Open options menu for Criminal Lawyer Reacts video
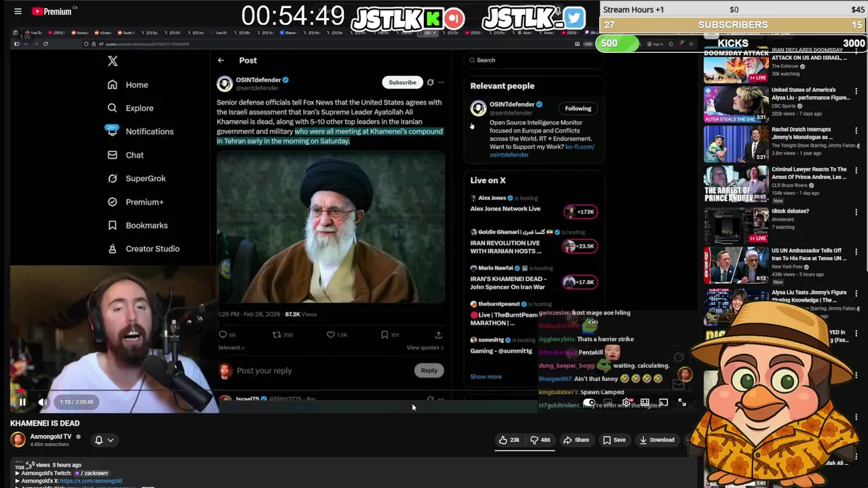Screen dimensions: 868x488 856,171
